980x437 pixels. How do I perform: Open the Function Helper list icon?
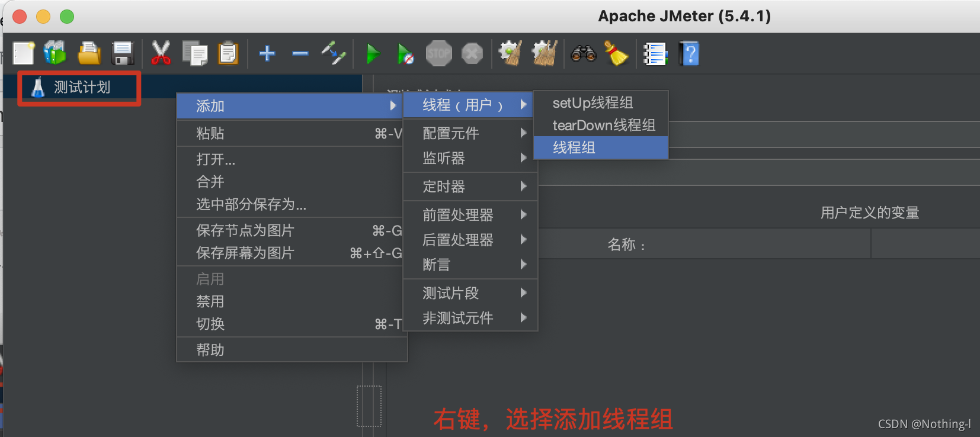tap(655, 53)
